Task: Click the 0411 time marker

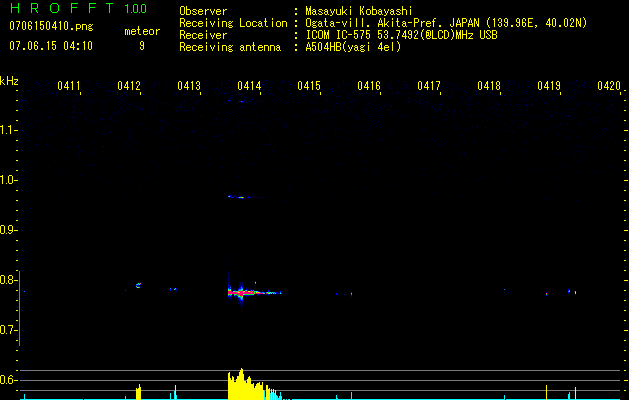Action: click(x=69, y=85)
